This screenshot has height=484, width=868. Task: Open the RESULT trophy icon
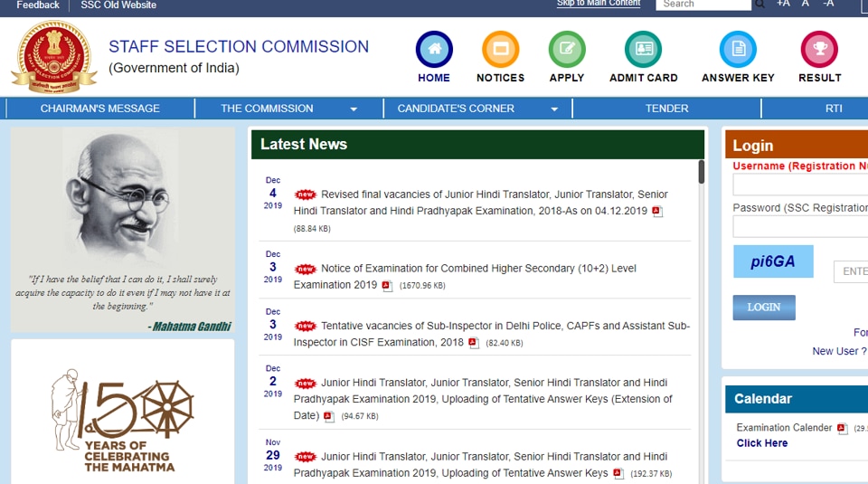pos(820,49)
